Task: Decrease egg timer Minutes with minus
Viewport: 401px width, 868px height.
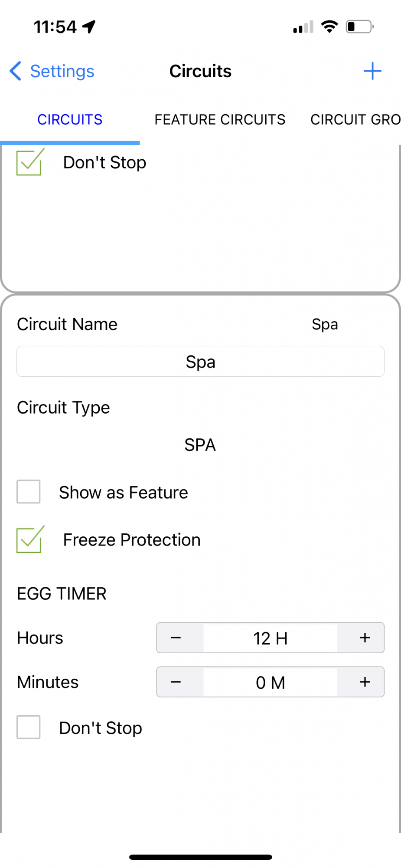Action: (176, 682)
